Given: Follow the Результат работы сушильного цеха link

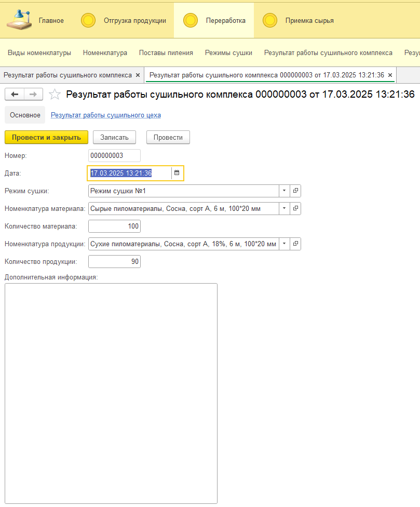Looking at the screenshot, I should point(105,115).
